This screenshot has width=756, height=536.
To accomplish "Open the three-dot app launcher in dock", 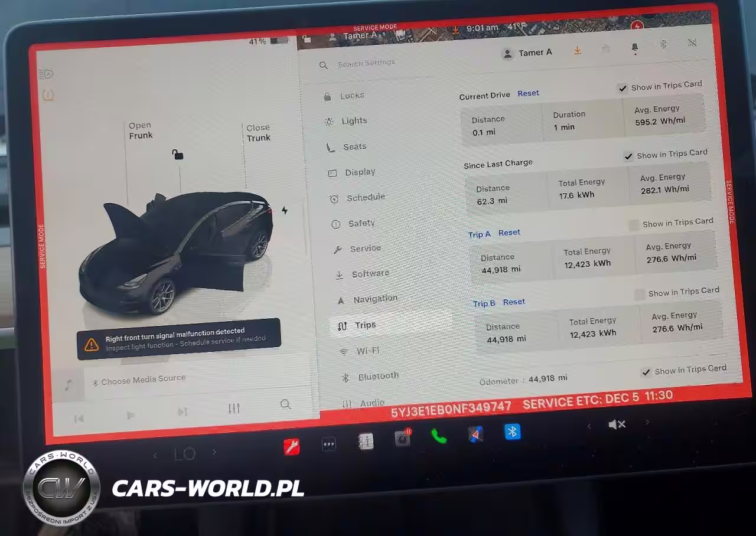I will pyautogui.click(x=329, y=445).
